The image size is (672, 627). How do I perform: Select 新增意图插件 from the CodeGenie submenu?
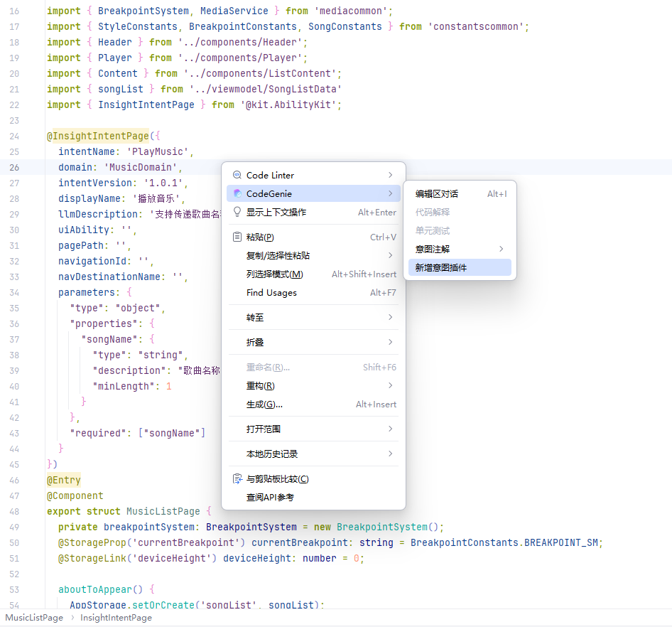click(441, 267)
